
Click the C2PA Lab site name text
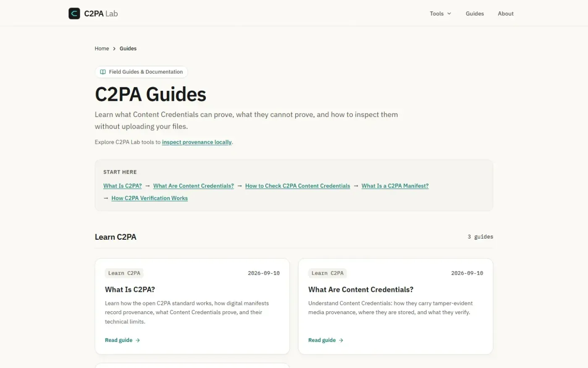tap(101, 13)
